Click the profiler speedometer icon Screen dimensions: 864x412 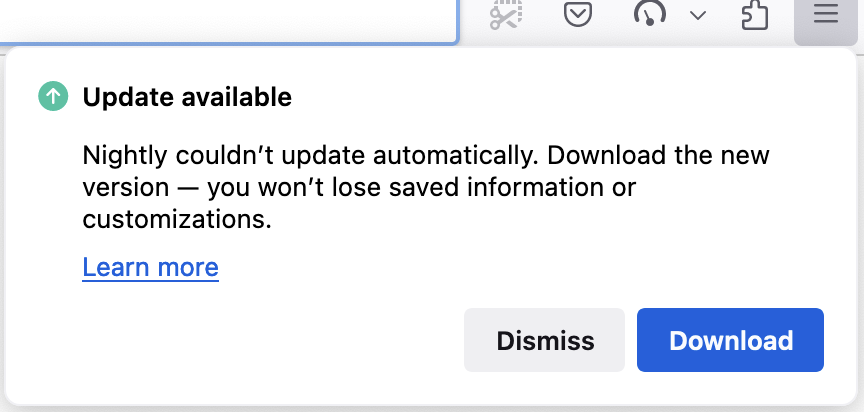click(650, 16)
